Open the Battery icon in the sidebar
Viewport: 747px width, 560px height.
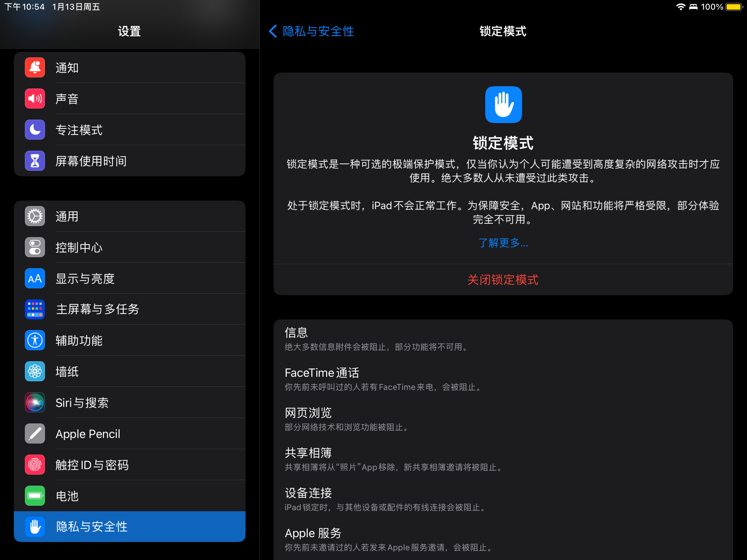click(35, 496)
